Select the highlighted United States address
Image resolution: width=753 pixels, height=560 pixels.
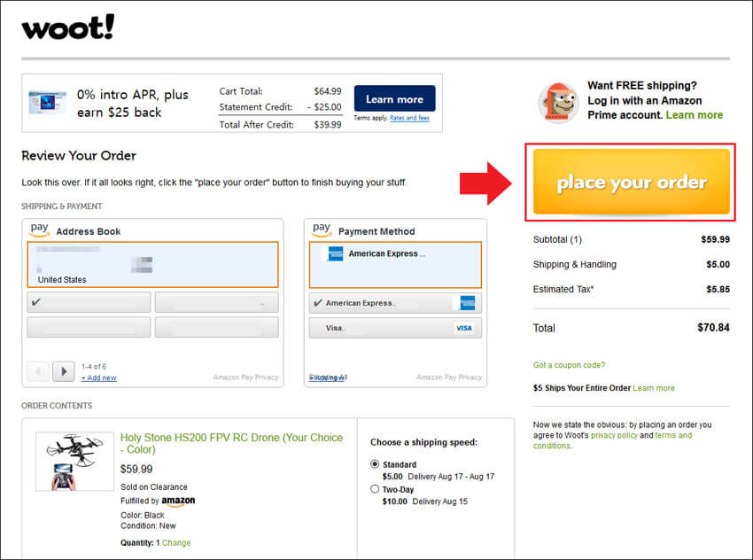[152, 265]
